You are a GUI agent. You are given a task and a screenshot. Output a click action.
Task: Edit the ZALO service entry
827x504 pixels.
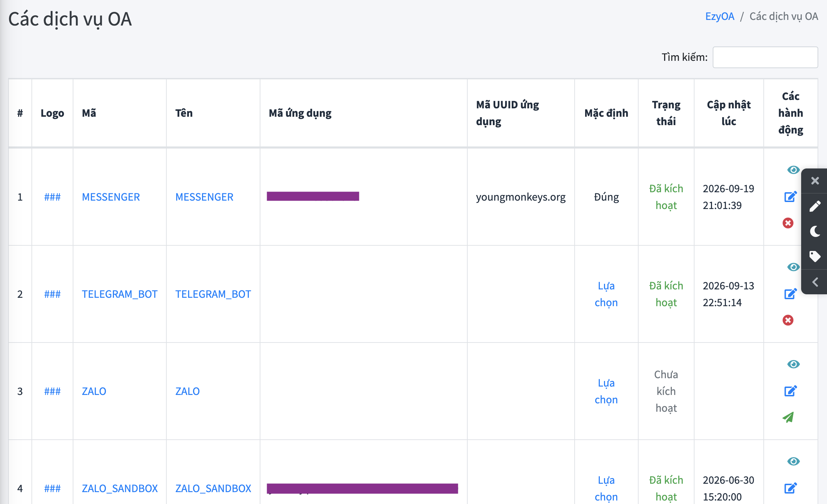(x=790, y=391)
